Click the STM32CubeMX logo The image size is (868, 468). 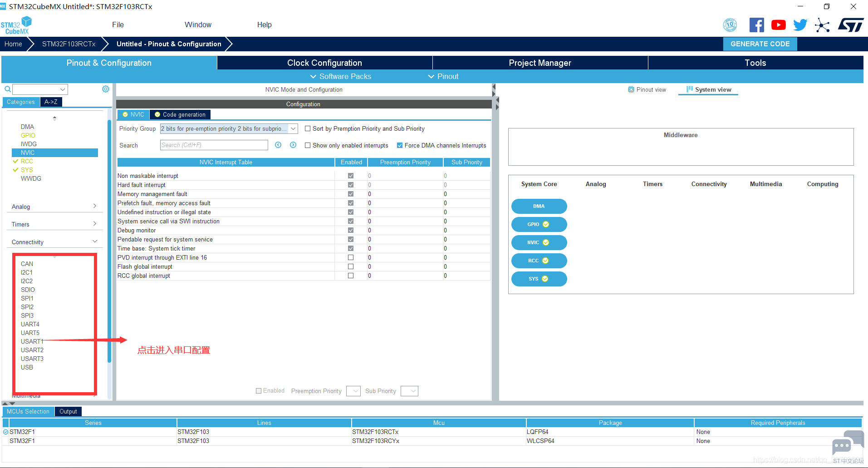[x=17, y=25]
